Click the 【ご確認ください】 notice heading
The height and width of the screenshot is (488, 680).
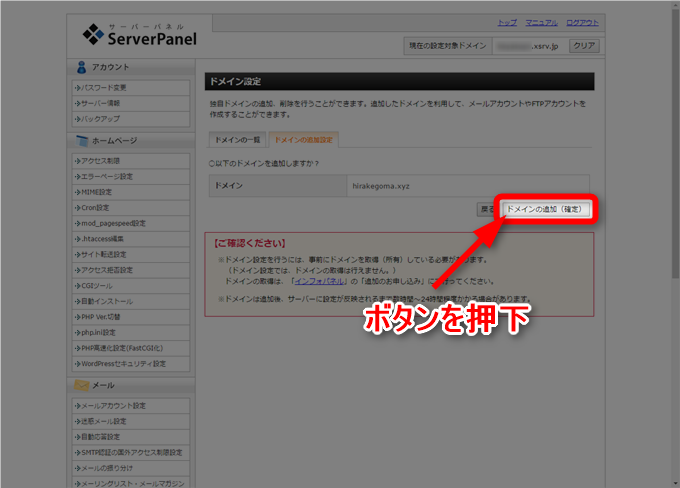[x=249, y=243]
